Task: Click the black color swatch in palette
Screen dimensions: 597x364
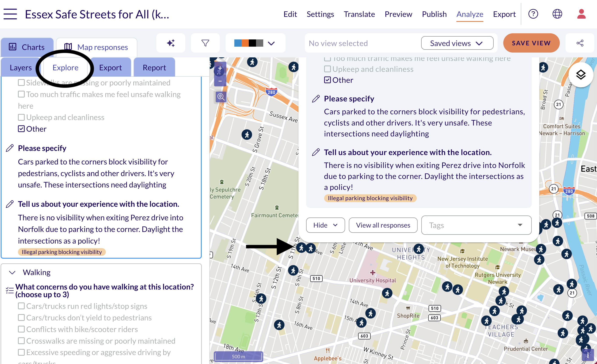Action: point(252,43)
